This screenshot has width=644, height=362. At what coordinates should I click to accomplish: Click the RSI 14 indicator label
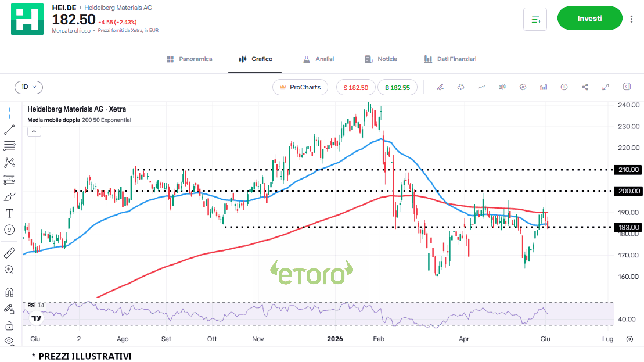pos(36,305)
